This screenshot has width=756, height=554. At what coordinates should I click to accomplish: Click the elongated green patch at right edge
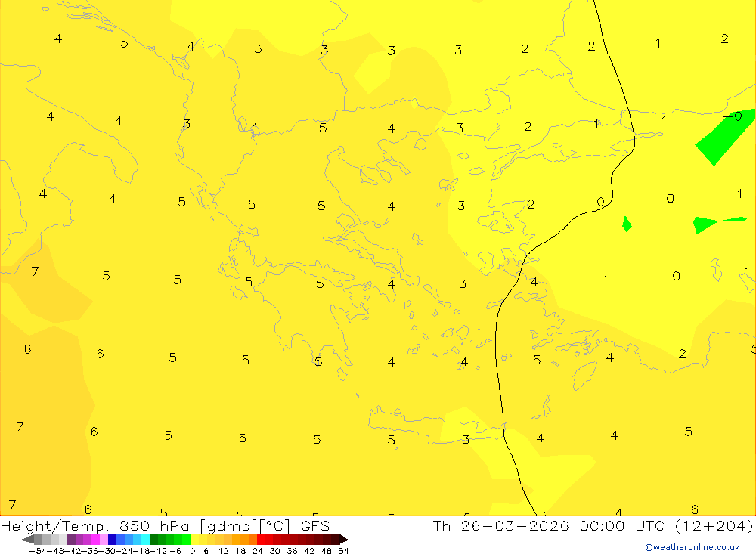pyautogui.click(x=714, y=223)
